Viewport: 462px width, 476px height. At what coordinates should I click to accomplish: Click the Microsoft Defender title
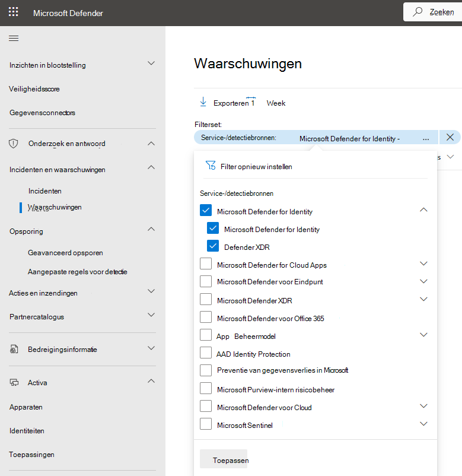click(x=68, y=13)
